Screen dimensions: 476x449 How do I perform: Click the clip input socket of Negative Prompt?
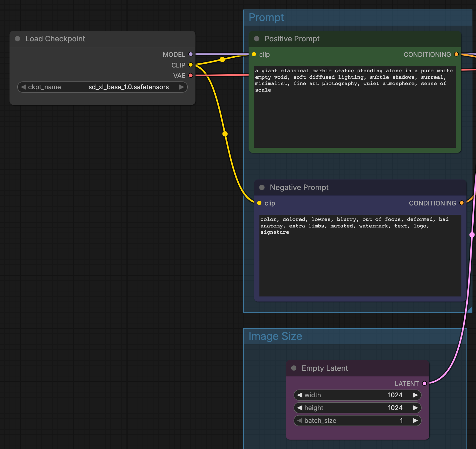point(259,203)
